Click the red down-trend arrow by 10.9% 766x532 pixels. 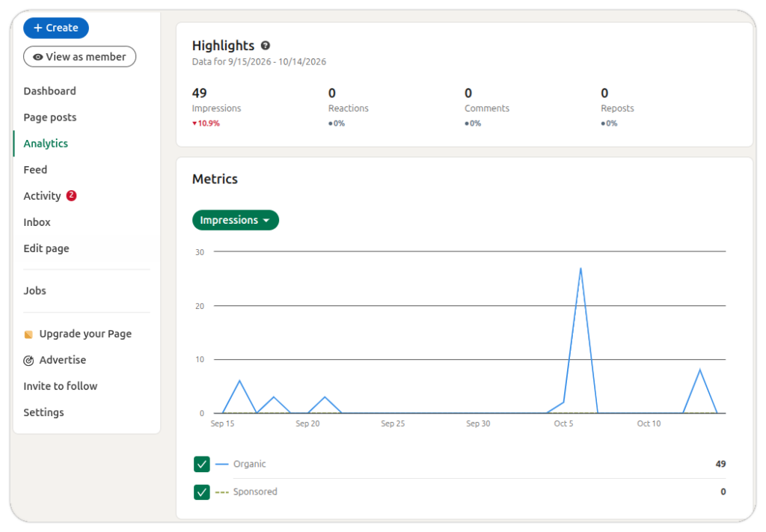click(x=194, y=123)
